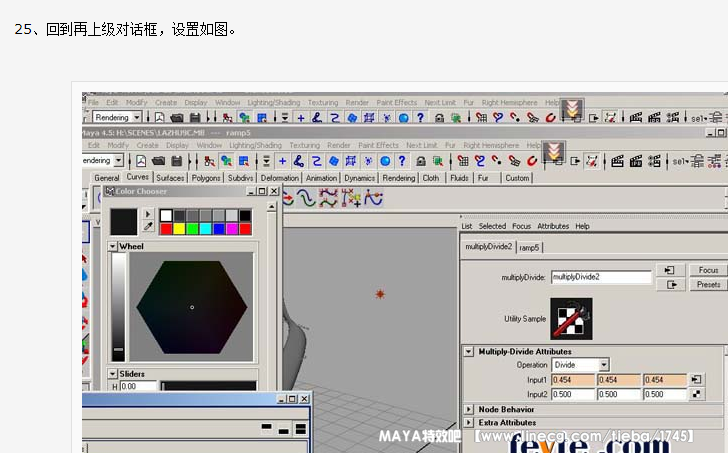Expand the Node Behavior section

[x=469, y=409]
